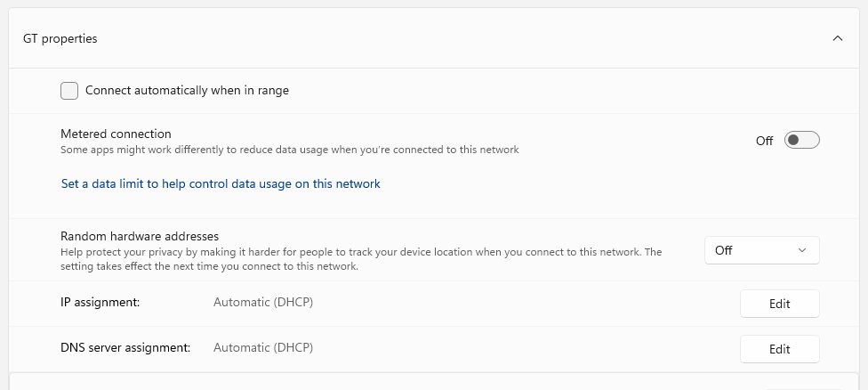Click the Metered connection heading
Viewport: 868px width, 390px height.
click(116, 134)
